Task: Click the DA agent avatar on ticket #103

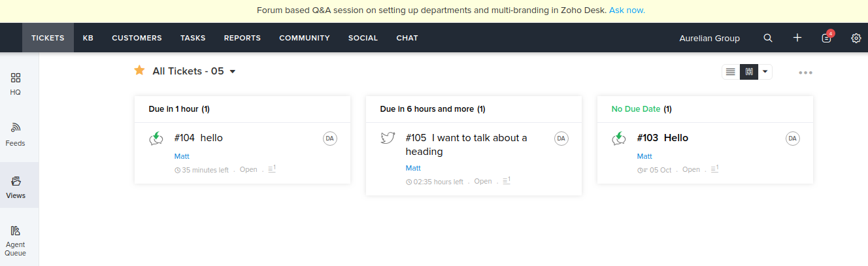Action: 793,138
